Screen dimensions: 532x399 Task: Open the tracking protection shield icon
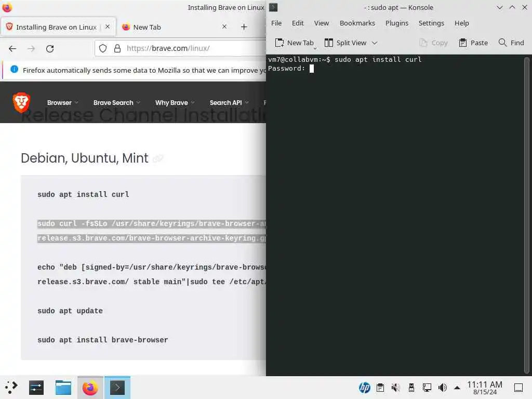click(103, 48)
